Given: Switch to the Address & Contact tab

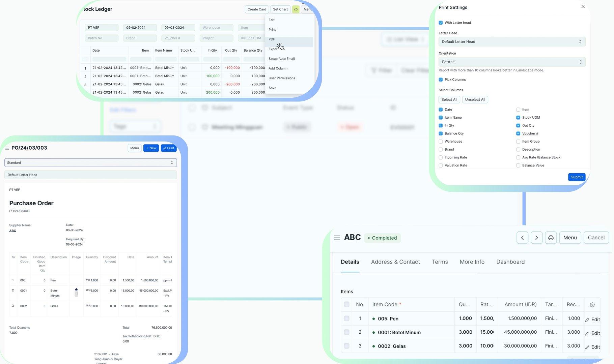Looking at the screenshot, I should pos(395,262).
